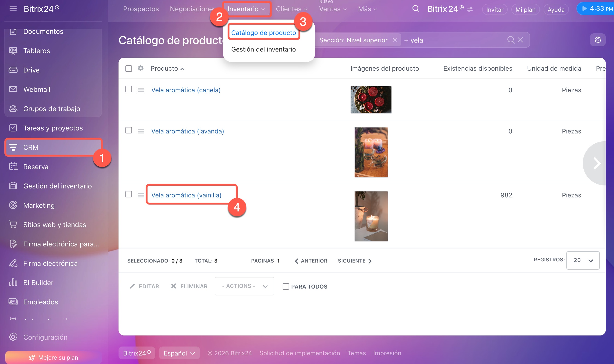Open the - ACTIONS - dropdown
The width and height of the screenshot is (614, 364).
pos(244,286)
